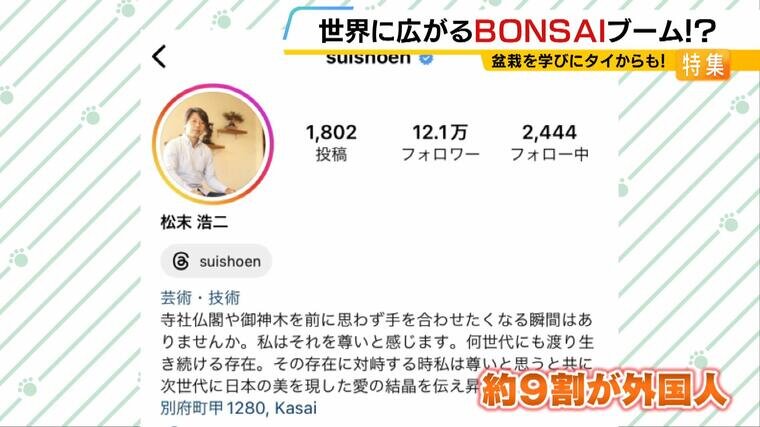Click the 2,444 following number

[x=550, y=132]
